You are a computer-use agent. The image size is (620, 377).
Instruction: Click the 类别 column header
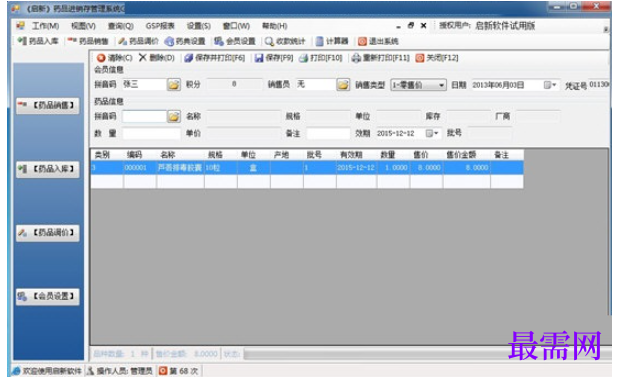click(107, 155)
